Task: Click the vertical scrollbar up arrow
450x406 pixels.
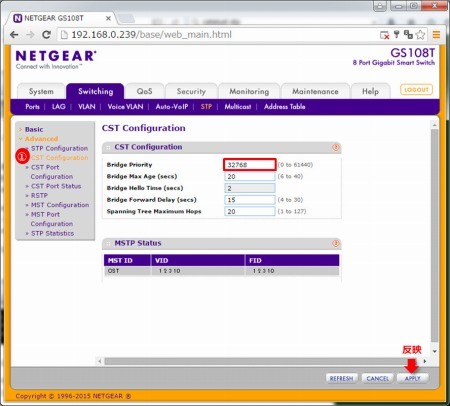Action: click(x=434, y=125)
